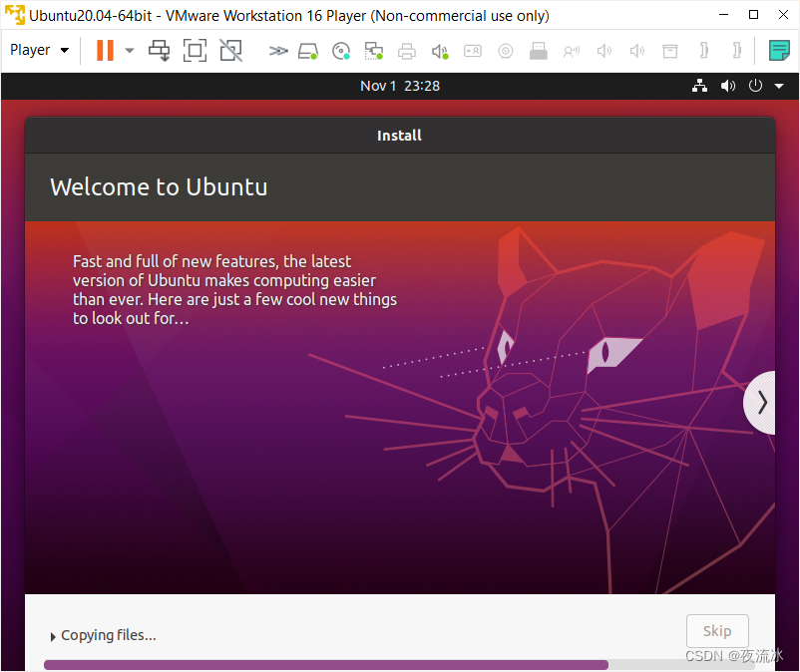Click the first bracket-shaped device icon
The height and width of the screenshot is (672, 800).
pyautogui.click(x=704, y=51)
